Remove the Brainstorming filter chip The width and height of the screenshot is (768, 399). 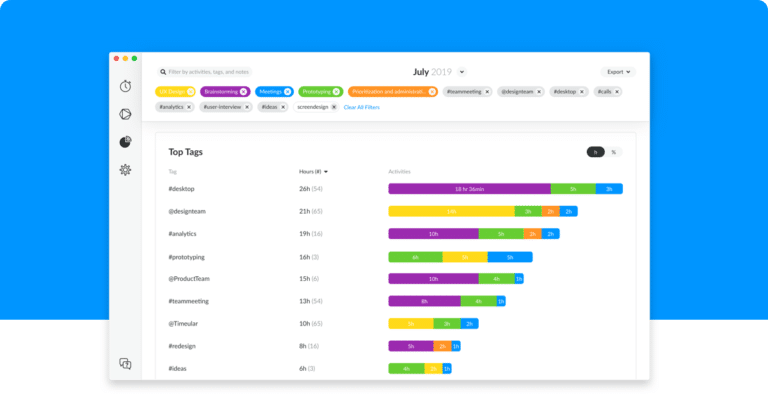pos(243,92)
